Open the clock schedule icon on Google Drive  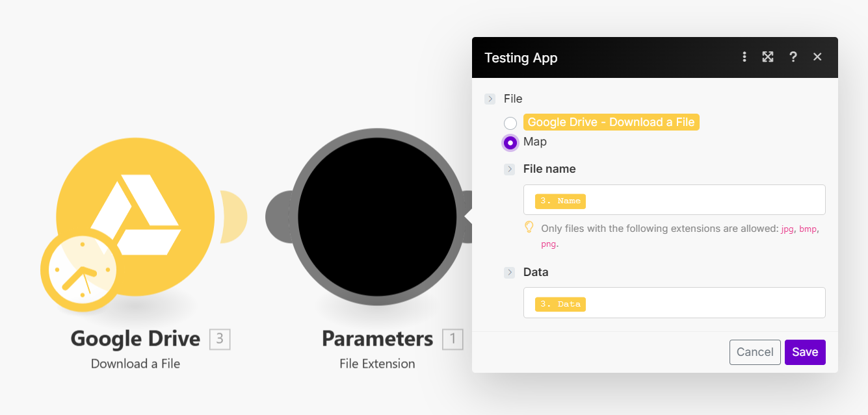coord(81,270)
